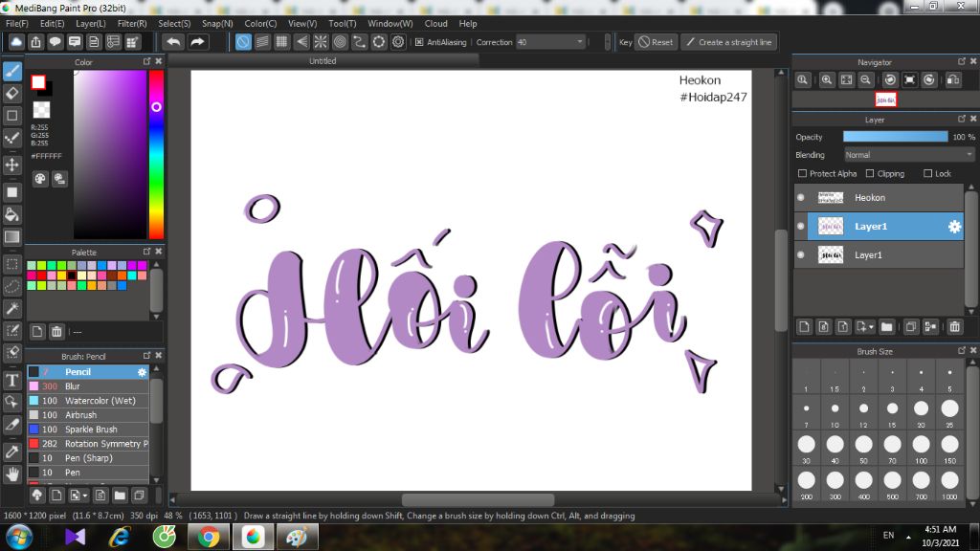Hide the selected Layer1 layer
This screenshot has width=980, height=551.
801,226
